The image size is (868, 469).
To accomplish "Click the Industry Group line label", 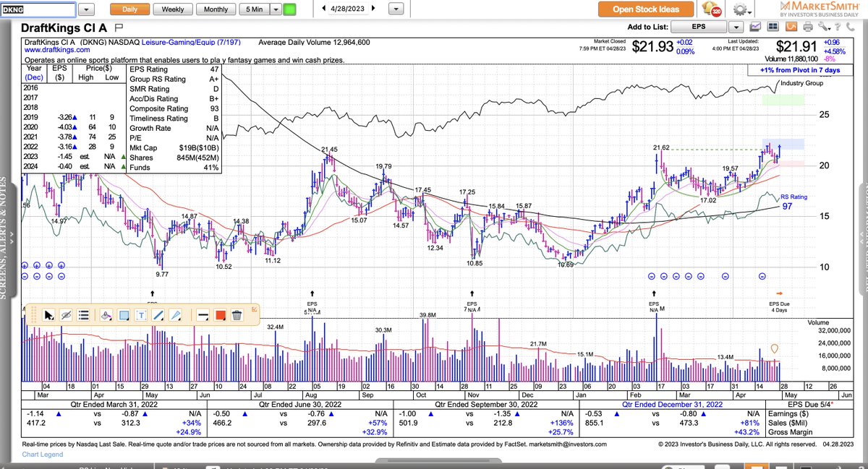I will tap(803, 83).
